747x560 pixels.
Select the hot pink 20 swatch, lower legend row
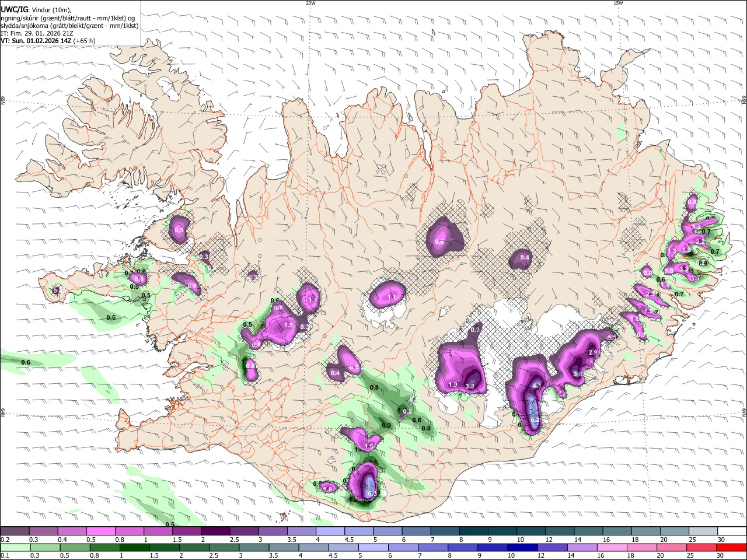pos(672,547)
